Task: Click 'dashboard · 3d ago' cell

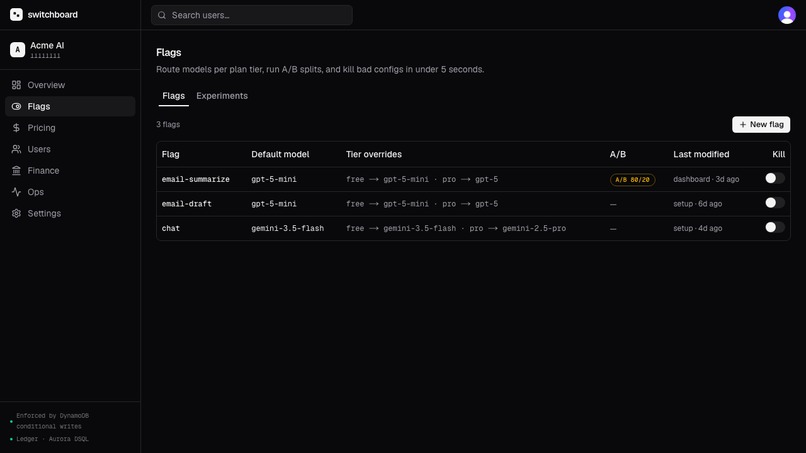Action: pyautogui.click(x=706, y=179)
